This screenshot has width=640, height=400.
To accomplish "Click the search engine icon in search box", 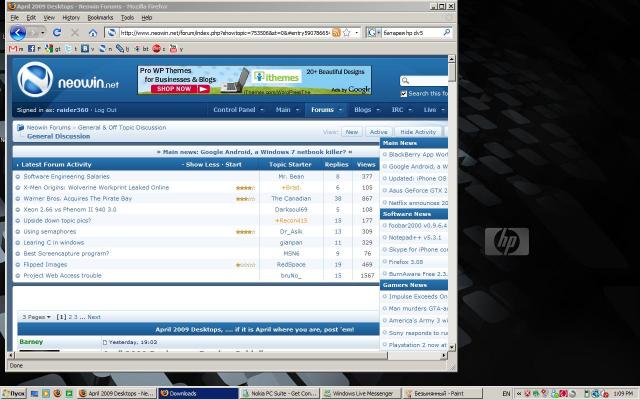I will [371, 33].
